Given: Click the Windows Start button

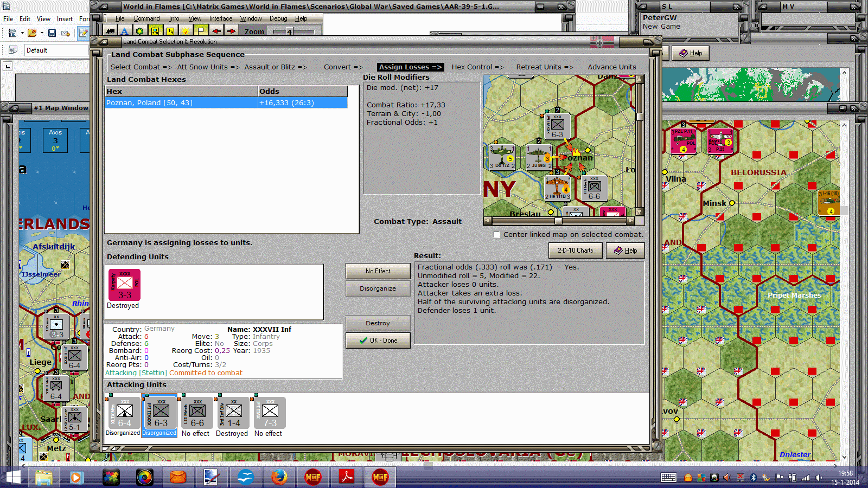Looking at the screenshot, I should coord(12,477).
